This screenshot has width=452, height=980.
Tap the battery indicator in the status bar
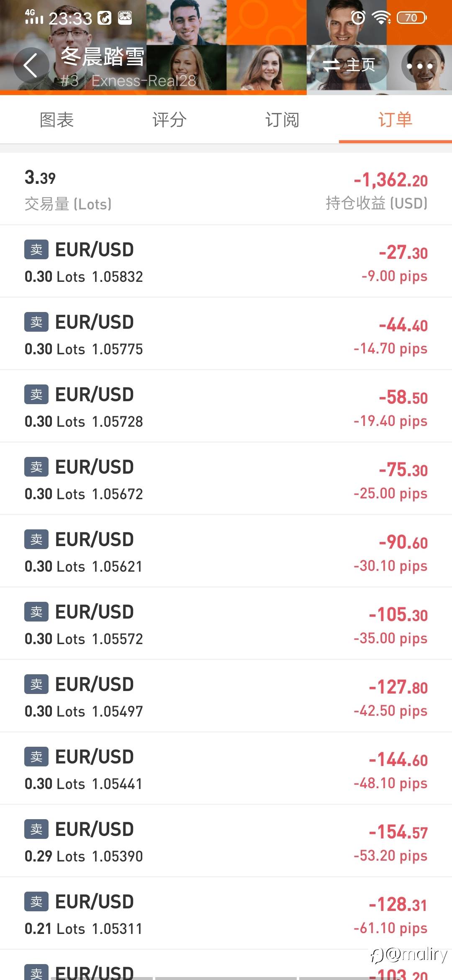411,18
